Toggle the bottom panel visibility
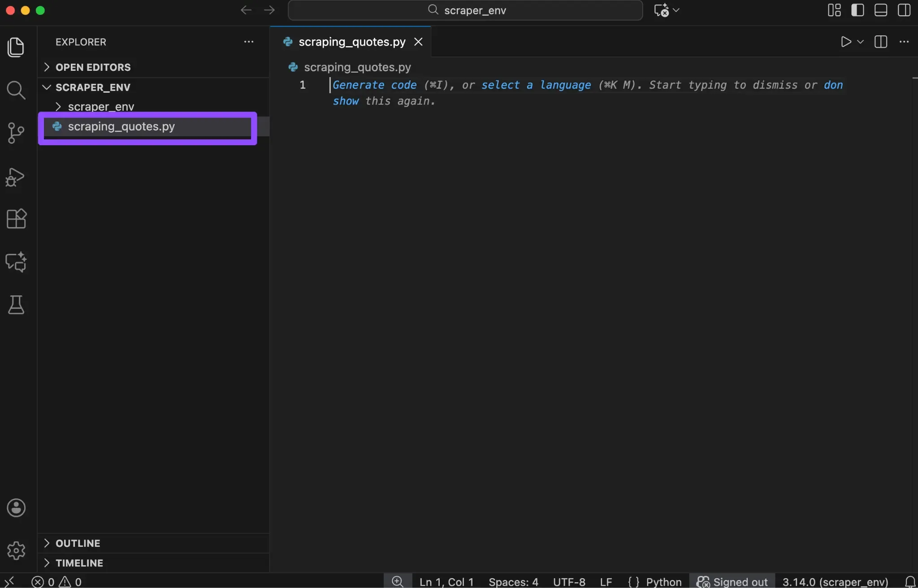Screen dimensions: 918x588 coord(881,10)
